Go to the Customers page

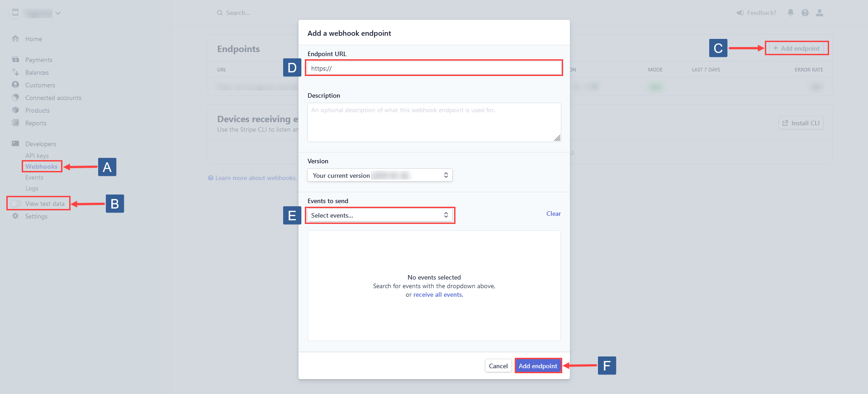[x=40, y=85]
